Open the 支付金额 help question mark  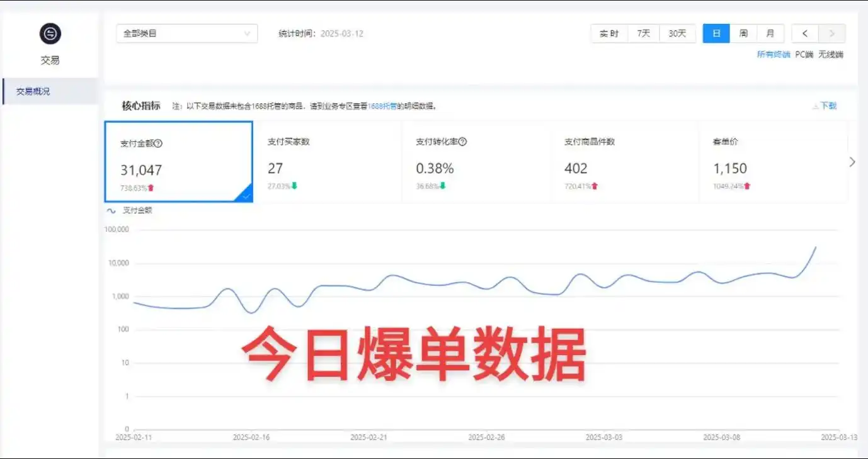pyautogui.click(x=157, y=143)
